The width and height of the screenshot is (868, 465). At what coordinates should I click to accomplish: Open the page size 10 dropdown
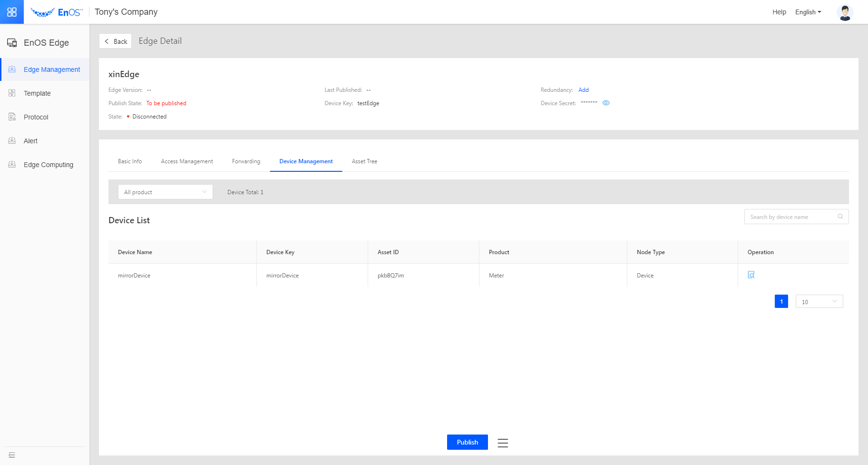pyautogui.click(x=819, y=302)
